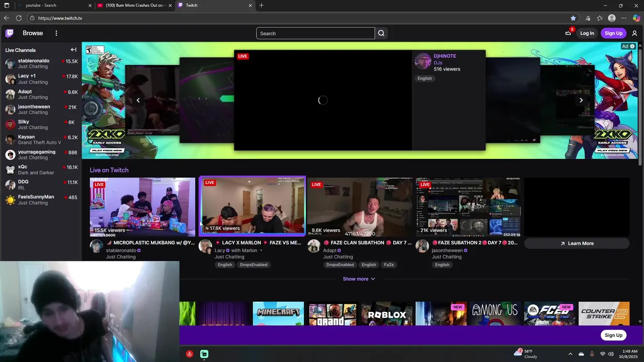
Task: Click the Learn More ad button
Action: (577, 243)
